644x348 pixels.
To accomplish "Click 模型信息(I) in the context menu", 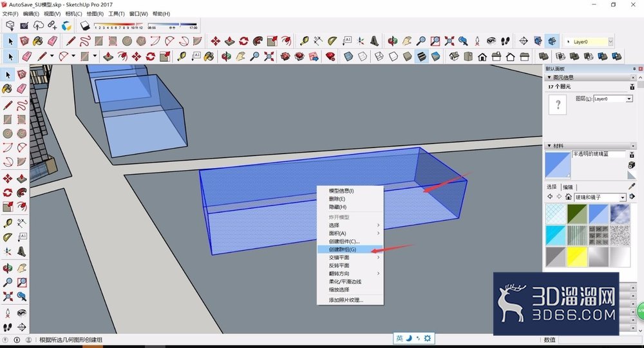I will coord(350,191).
